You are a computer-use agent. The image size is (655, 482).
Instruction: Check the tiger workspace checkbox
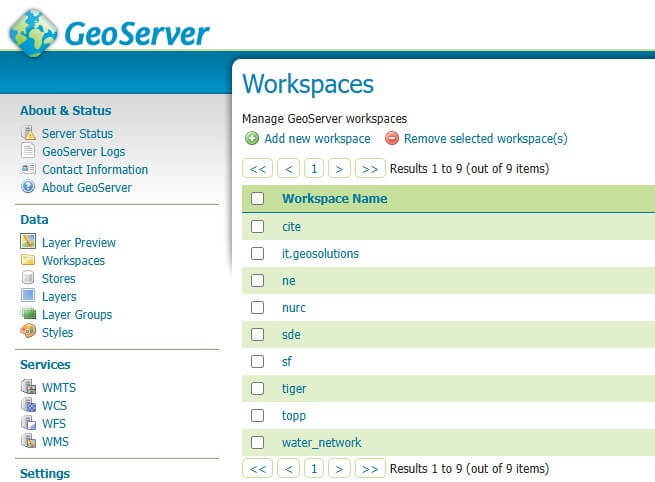(x=257, y=388)
